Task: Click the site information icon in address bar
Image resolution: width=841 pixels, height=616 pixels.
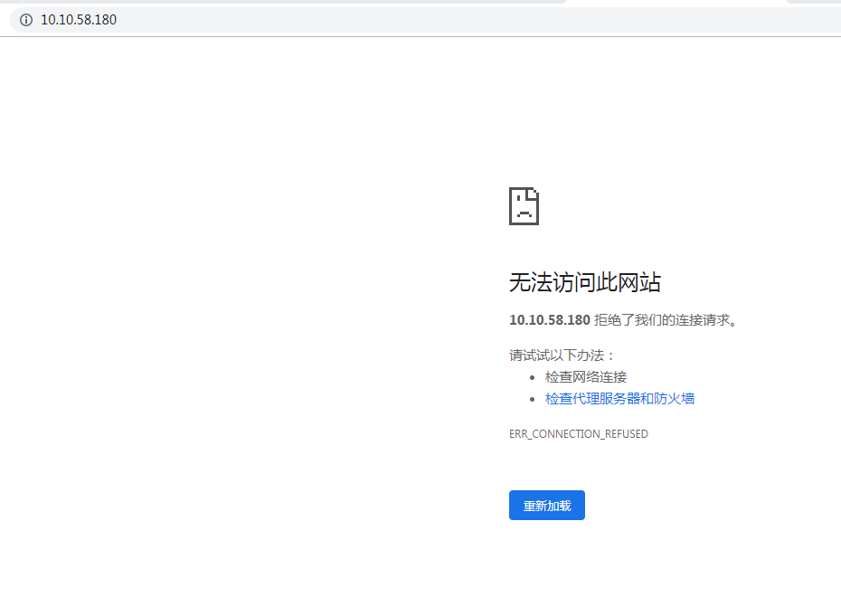Action: [25, 20]
